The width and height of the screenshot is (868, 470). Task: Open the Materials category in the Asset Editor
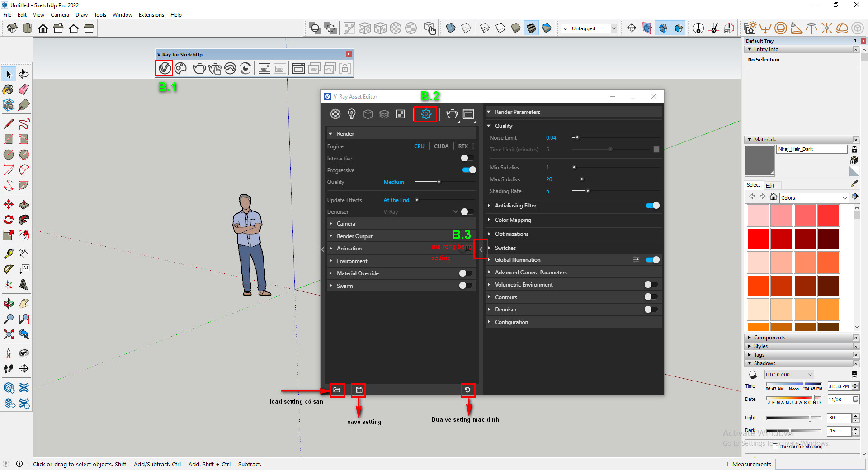pyautogui.click(x=335, y=114)
